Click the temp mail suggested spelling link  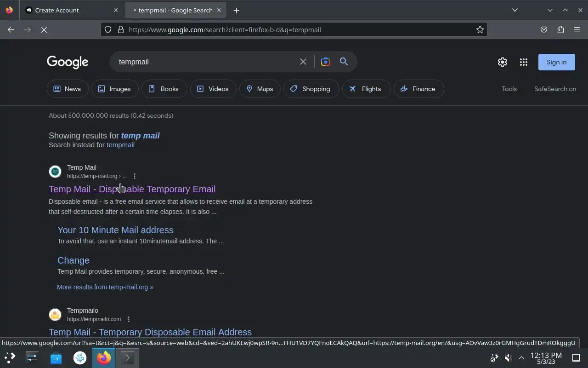click(x=140, y=136)
